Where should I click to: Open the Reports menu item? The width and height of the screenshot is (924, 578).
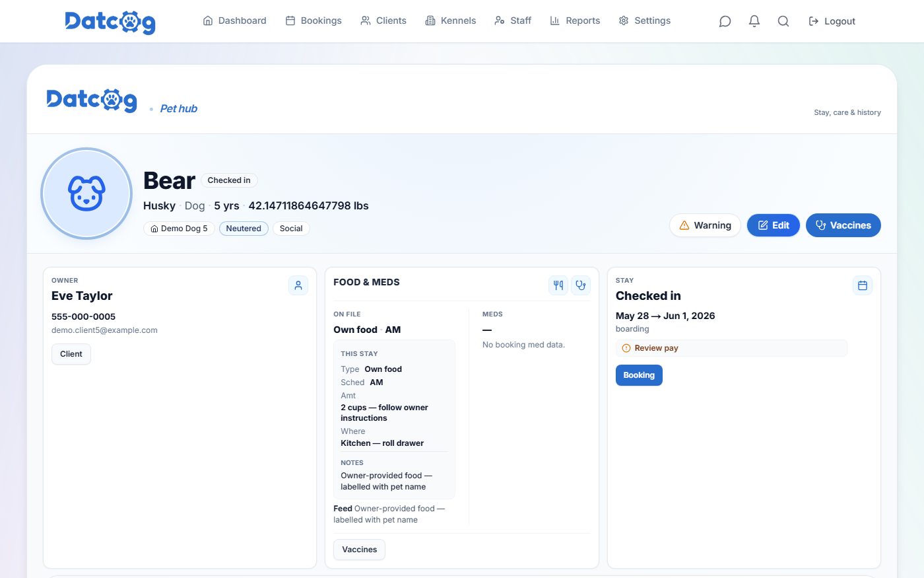[575, 20]
